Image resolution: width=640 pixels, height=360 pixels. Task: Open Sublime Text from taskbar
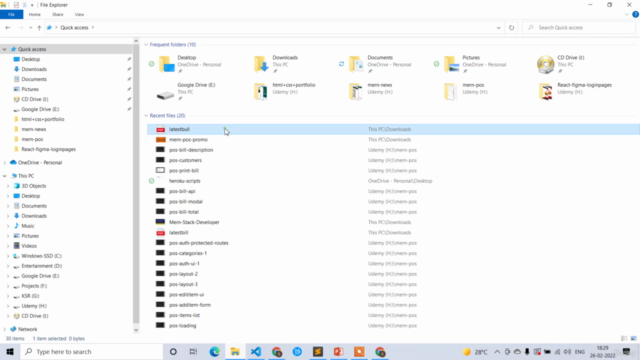pyautogui.click(x=318, y=351)
